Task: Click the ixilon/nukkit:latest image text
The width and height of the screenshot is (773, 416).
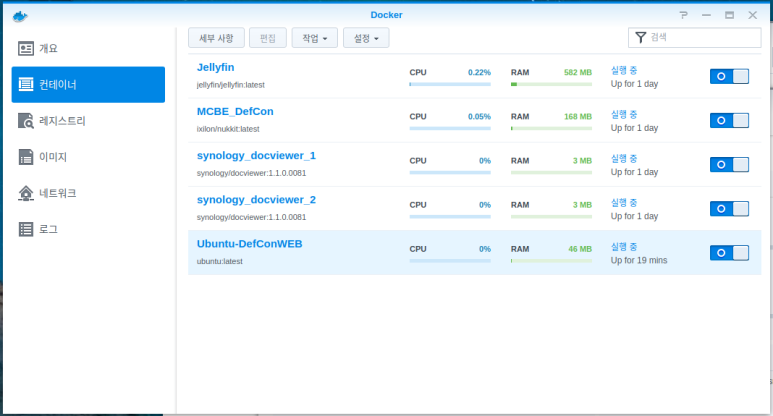Action: (228, 129)
